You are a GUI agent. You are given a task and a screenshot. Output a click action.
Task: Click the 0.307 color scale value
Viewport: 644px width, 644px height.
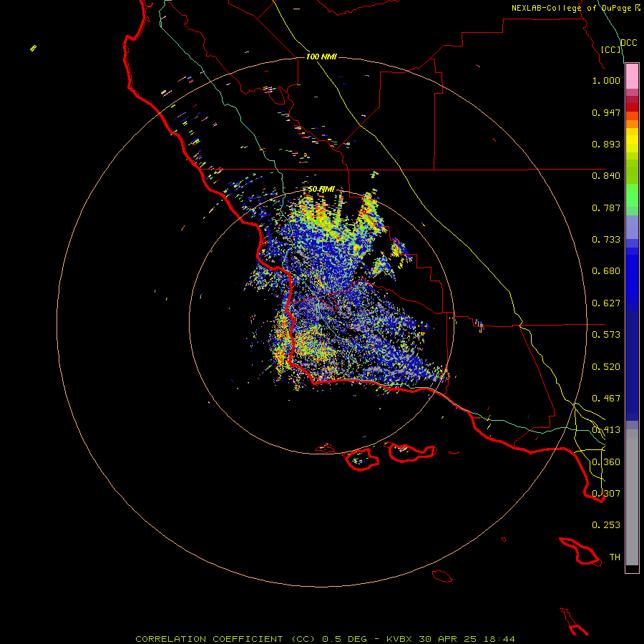click(x=606, y=494)
